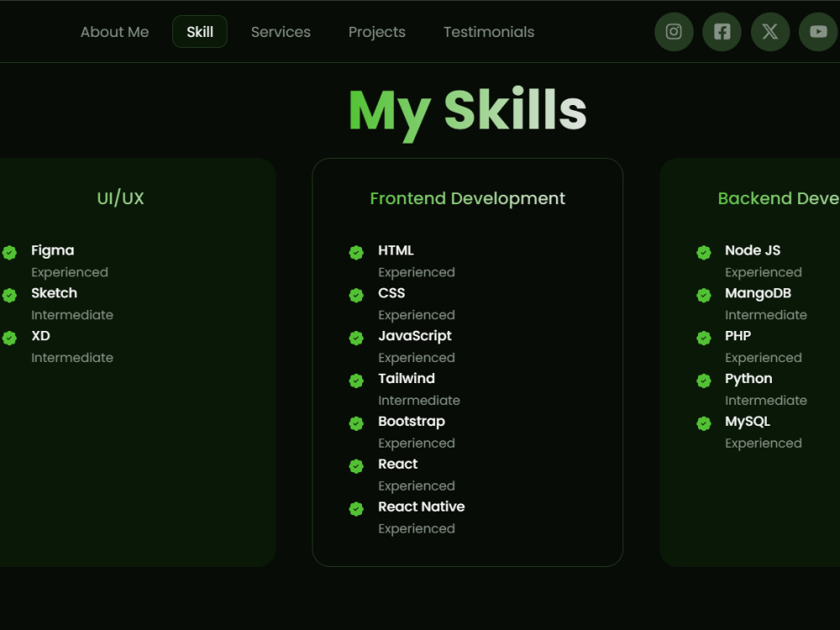Select the XD skill name
The height and width of the screenshot is (630, 840).
coord(40,336)
